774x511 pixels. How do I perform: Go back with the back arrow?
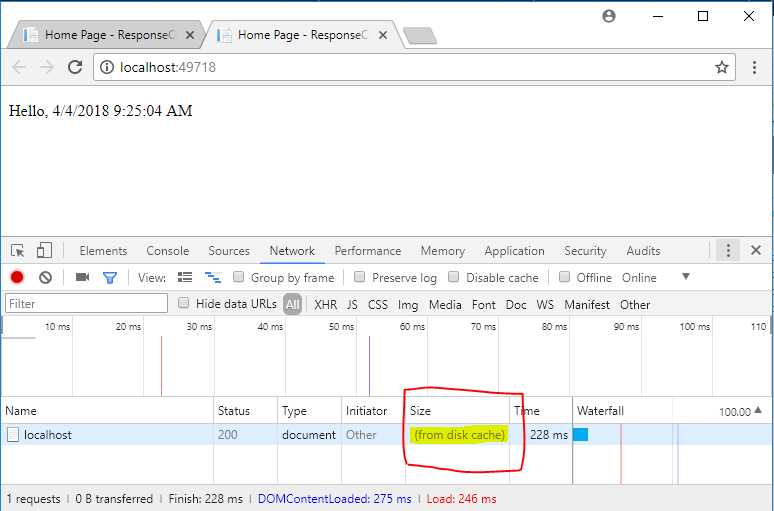pyautogui.click(x=19, y=67)
